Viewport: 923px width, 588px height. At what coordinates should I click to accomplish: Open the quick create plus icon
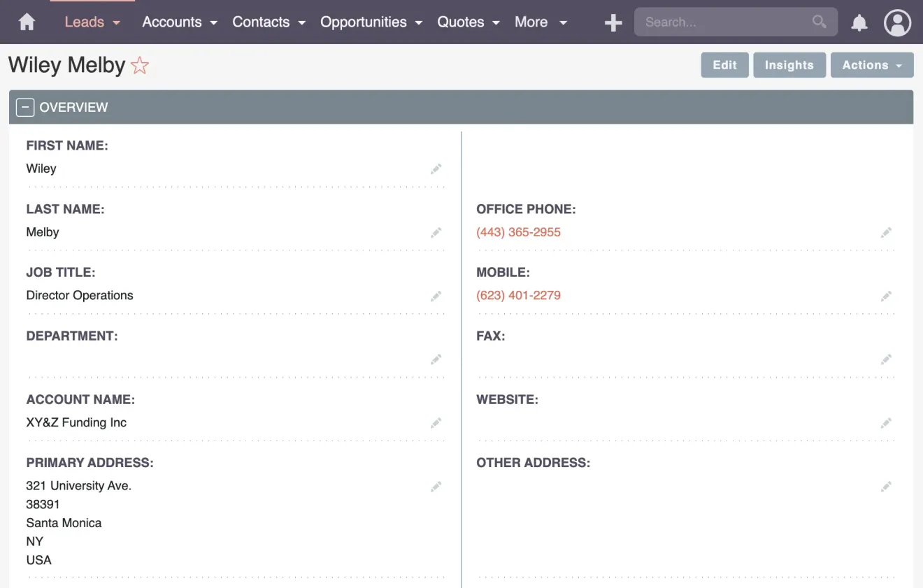point(613,22)
